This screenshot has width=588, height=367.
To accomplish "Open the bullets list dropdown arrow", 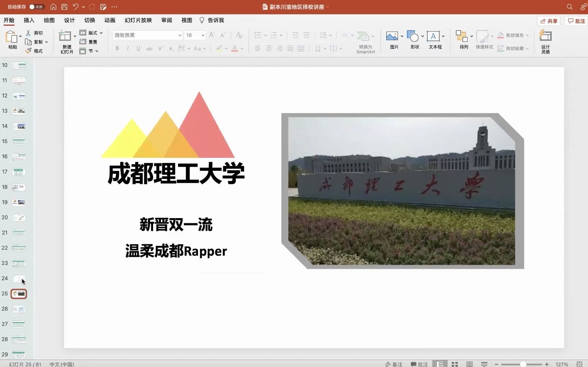I will tap(265, 35).
